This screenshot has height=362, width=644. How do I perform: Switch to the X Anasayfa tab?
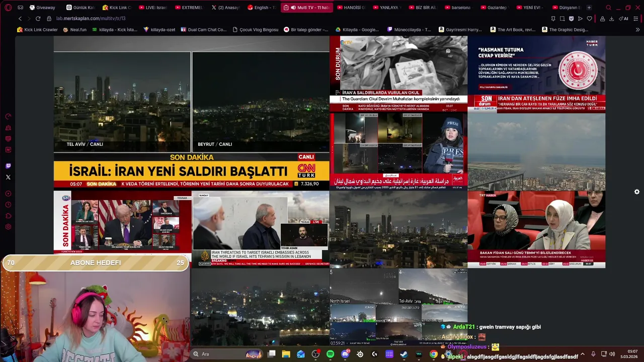[x=225, y=8]
